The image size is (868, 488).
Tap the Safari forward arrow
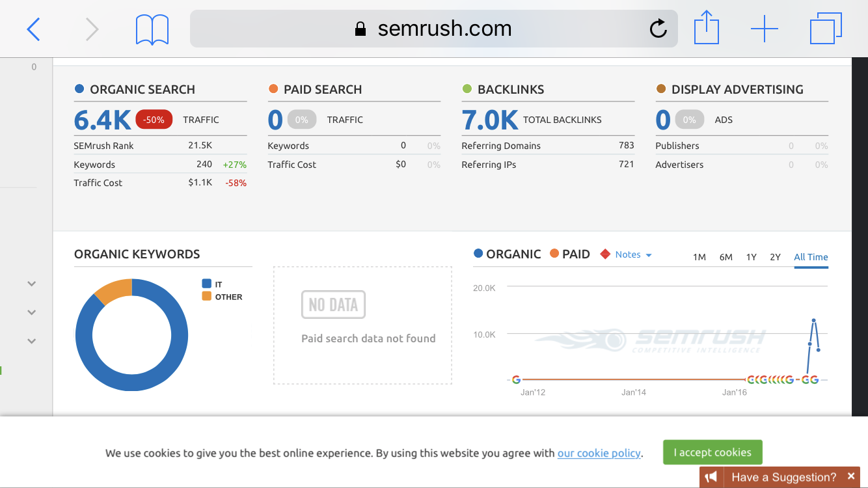coord(92,29)
